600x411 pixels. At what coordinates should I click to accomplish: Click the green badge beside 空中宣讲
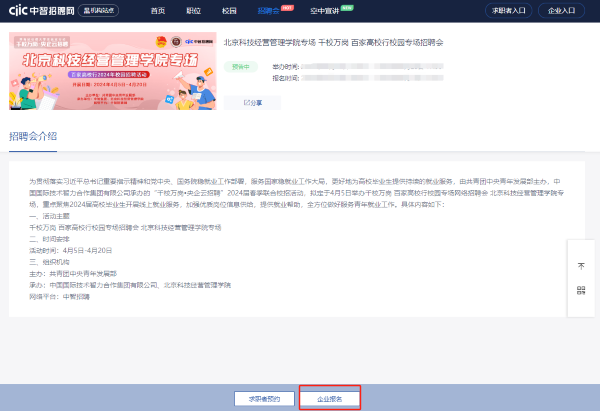pyautogui.click(x=346, y=6)
